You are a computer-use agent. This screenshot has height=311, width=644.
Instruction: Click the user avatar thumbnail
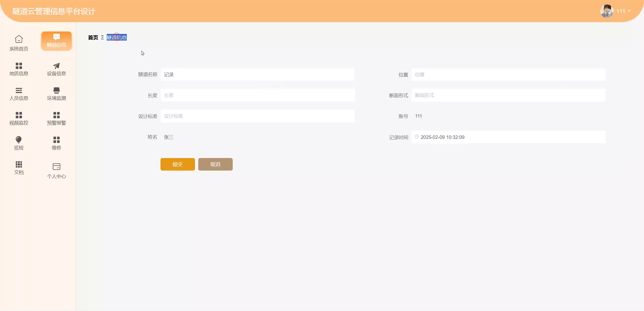pos(607,11)
